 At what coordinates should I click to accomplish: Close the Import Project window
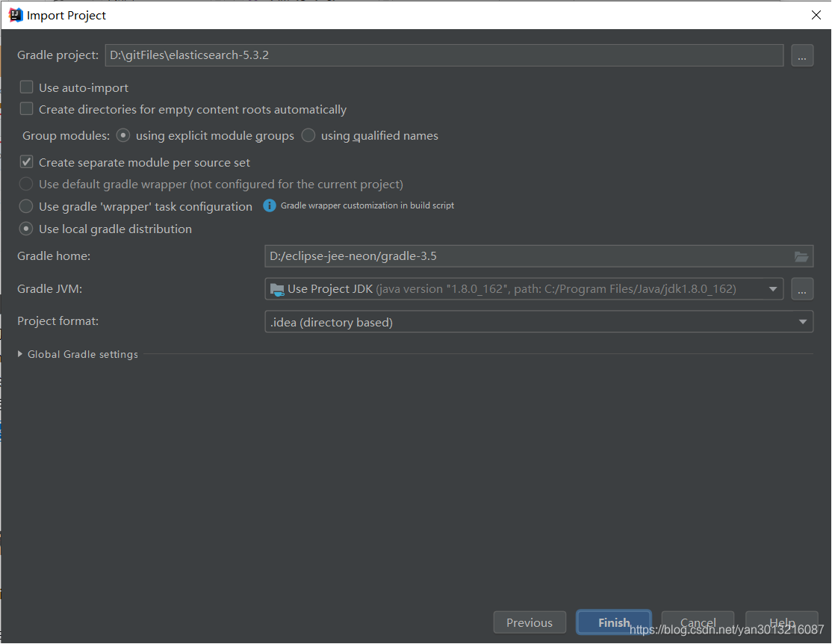click(x=816, y=15)
